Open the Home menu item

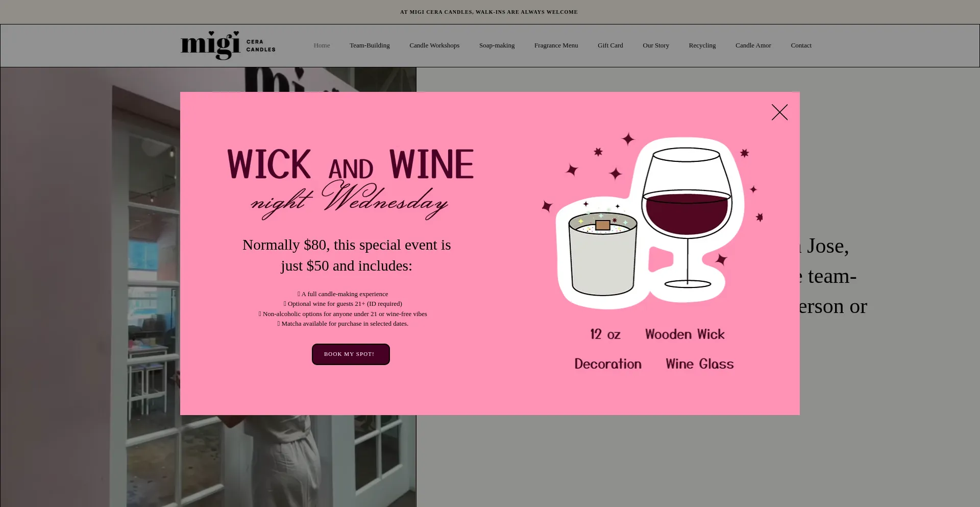(x=322, y=45)
